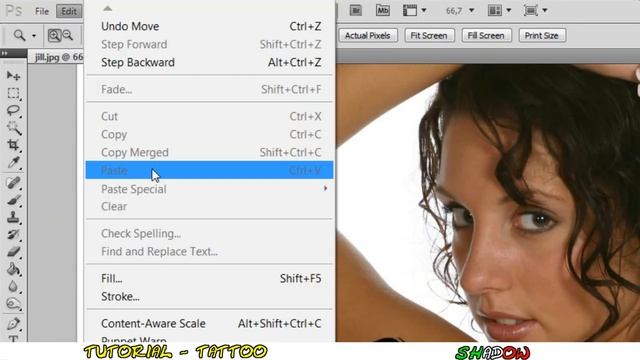
Task: Choose Find and Replace Text...
Action: click(209, 251)
